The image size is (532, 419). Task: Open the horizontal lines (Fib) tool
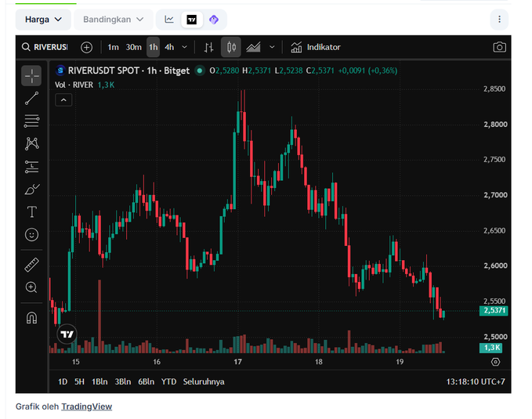click(31, 121)
